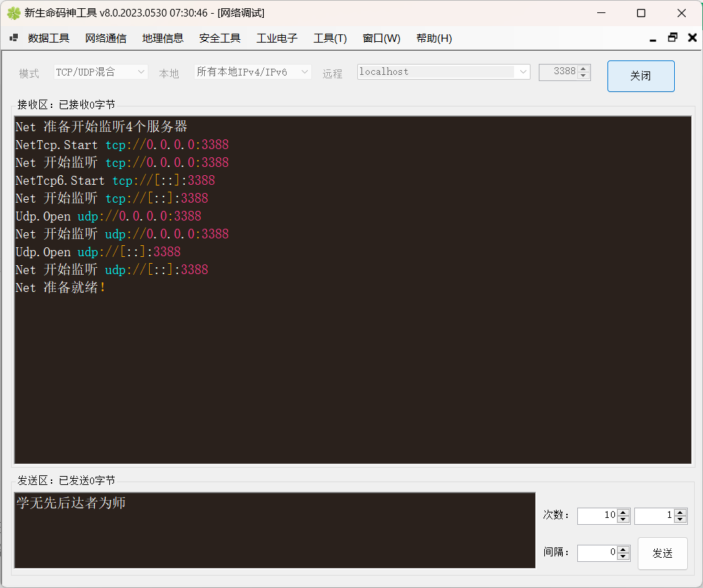Click the second 次数 field showing 1
The image size is (703, 588).
pos(655,516)
